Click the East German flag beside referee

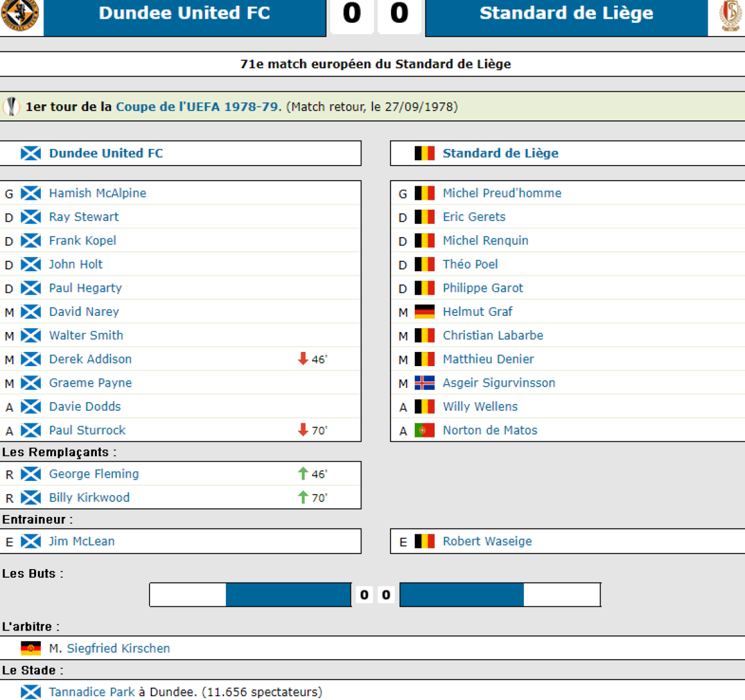[x=30, y=648]
